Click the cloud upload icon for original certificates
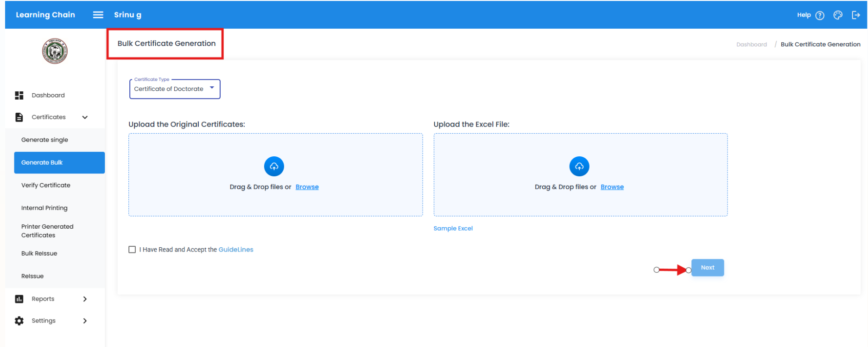The image size is (868, 347). [274, 167]
